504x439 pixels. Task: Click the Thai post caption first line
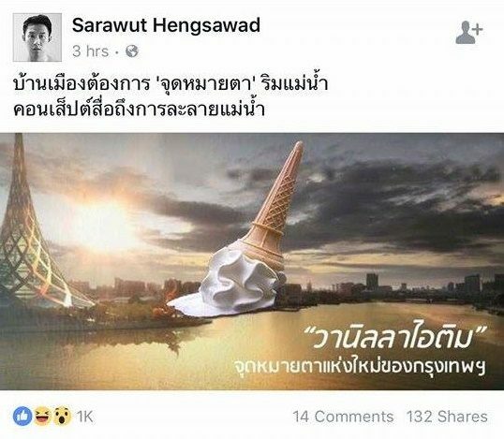(x=170, y=83)
